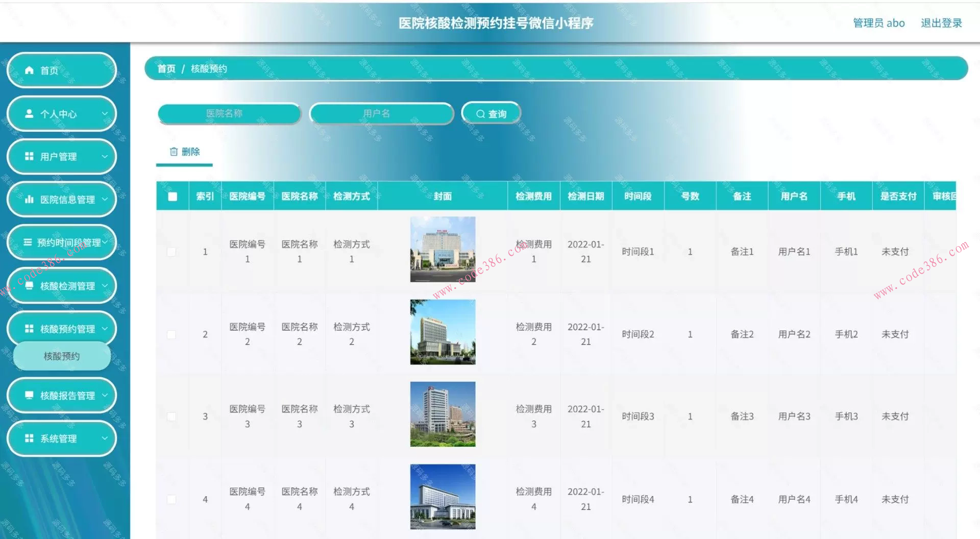Image resolution: width=980 pixels, height=539 pixels.
Task: Click the 医院名称 column header
Action: pos(300,196)
